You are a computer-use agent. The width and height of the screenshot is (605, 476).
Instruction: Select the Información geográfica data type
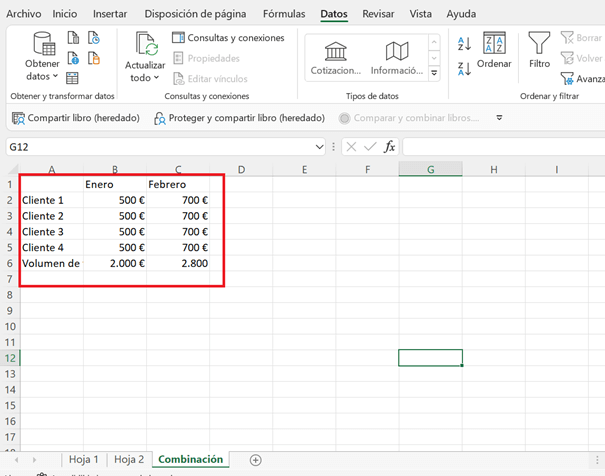[397, 59]
